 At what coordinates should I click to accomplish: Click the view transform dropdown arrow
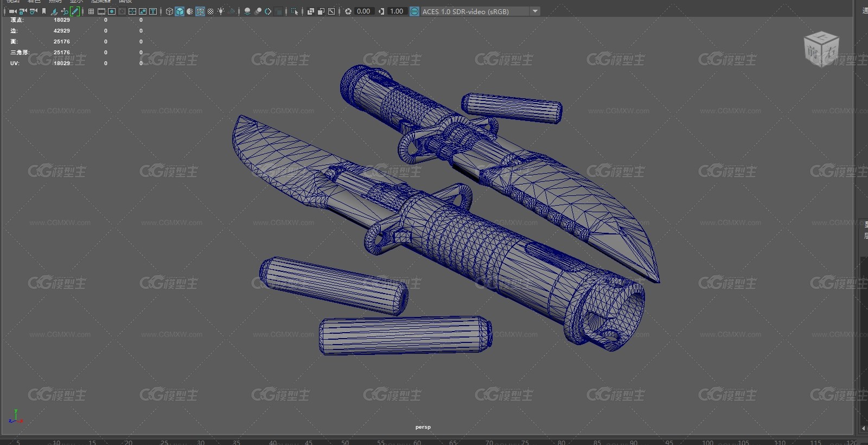pyautogui.click(x=535, y=11)
